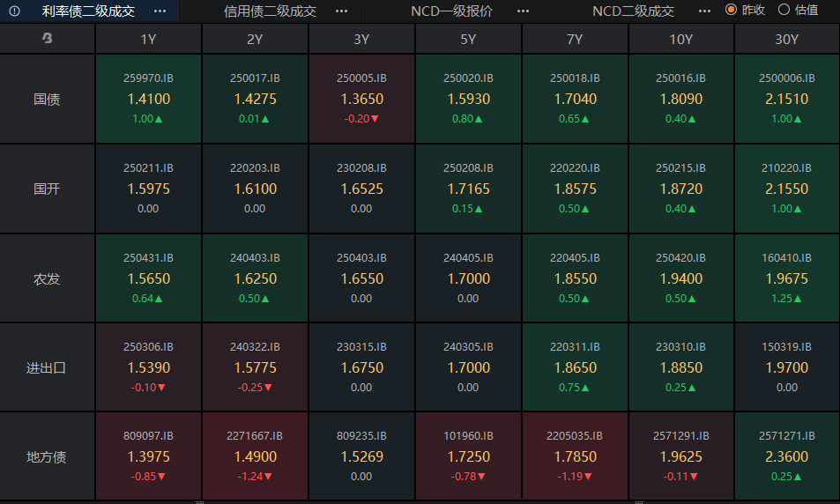Click the 7Y column header
The height and width of the screenshot is (504, 840).
coord(575,39)
